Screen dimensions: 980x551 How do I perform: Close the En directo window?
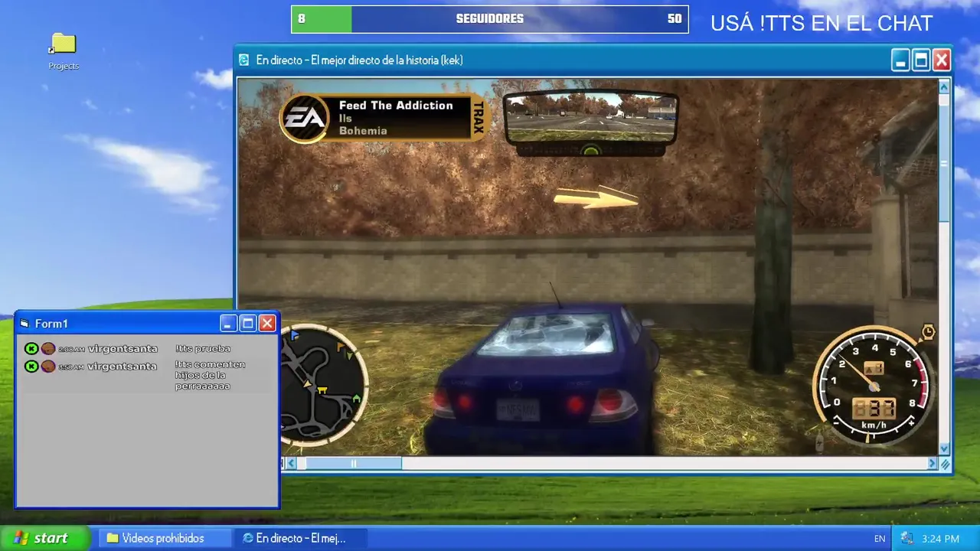pyautogui.click(x=941, y=60)
